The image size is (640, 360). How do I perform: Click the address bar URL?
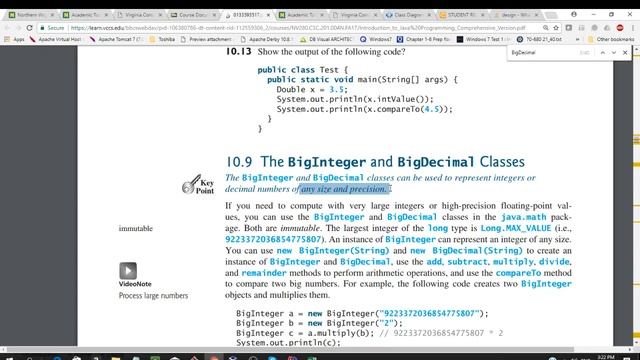pyautogui.click(x=298, y=28)
